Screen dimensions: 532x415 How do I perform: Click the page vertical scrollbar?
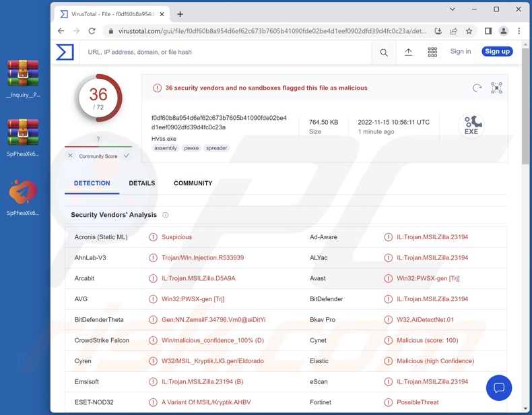point(525,105)
